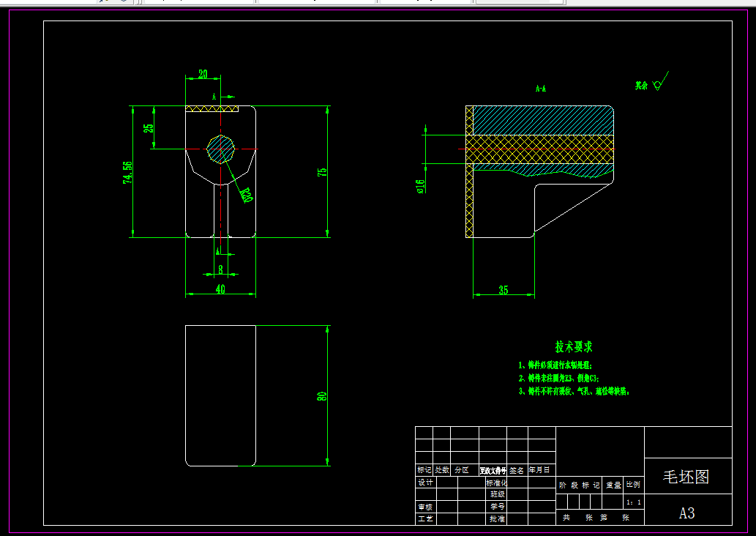Click the 处数 header cell

coord(441,469)
